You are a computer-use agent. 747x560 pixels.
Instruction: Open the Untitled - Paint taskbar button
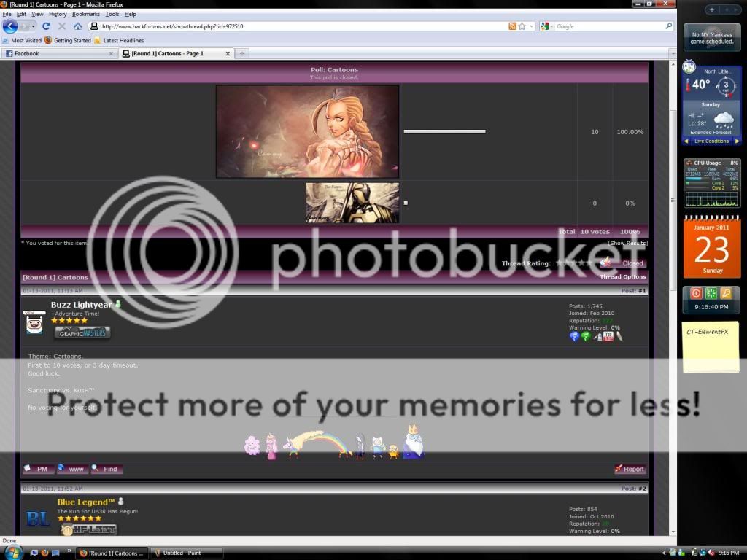pos(186,553)
